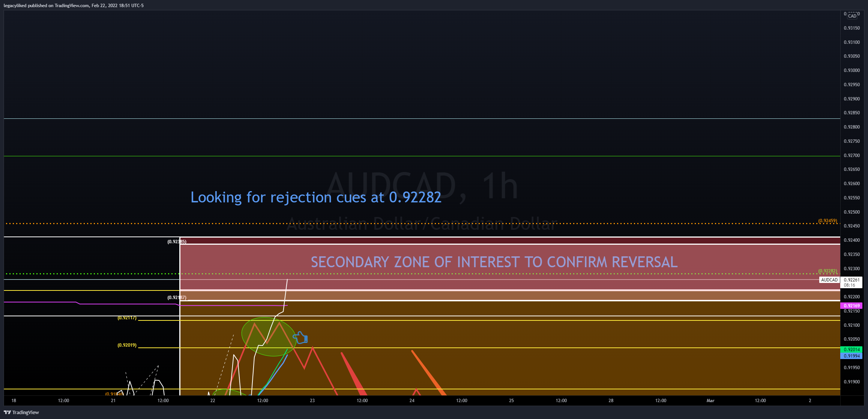868x419 pixels.
Task: Click the 28 date on time axis
Action: 611,401
